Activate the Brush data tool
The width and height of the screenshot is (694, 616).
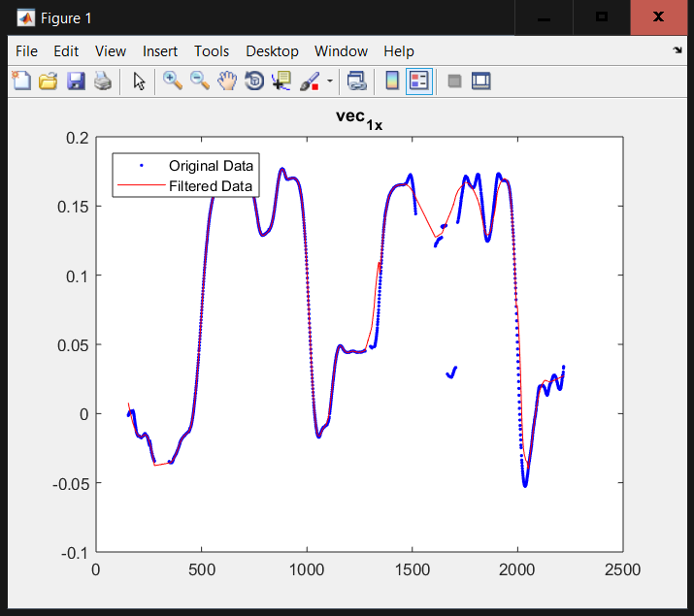(x=310, y=81)
